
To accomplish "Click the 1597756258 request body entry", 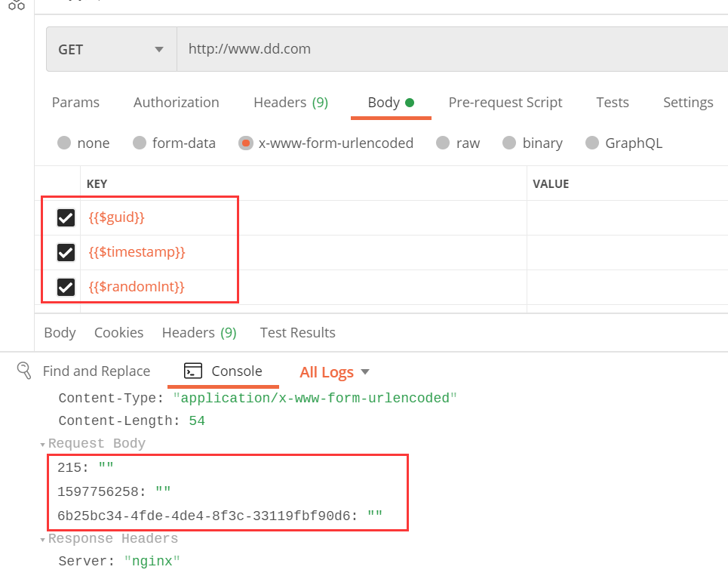I will [x=114, y=491].
